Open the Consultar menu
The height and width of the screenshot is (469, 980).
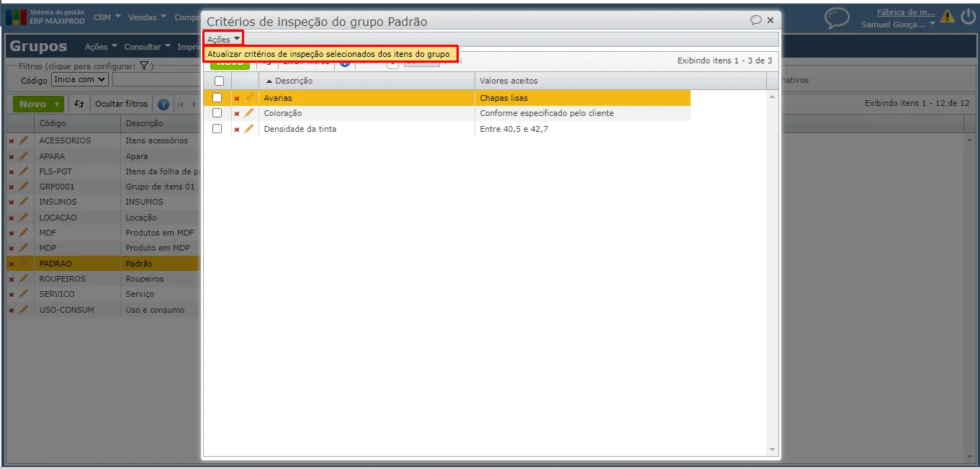click(147, 47)
